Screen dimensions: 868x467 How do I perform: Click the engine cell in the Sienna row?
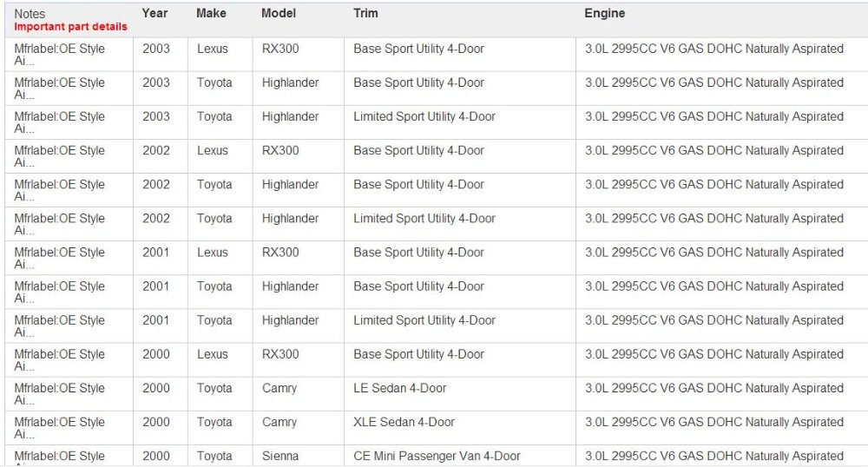[713, 456]
